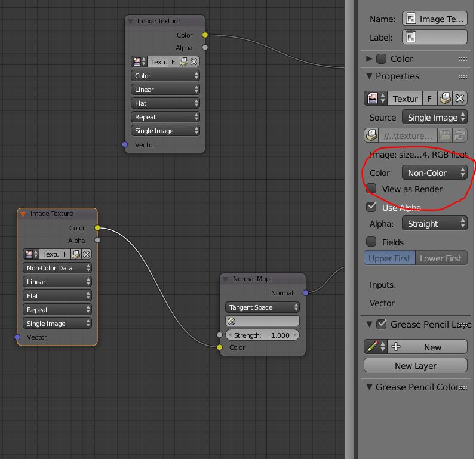Adjust Strength slider in Normal Map node
Screen dimensions: 476x459
262,335
